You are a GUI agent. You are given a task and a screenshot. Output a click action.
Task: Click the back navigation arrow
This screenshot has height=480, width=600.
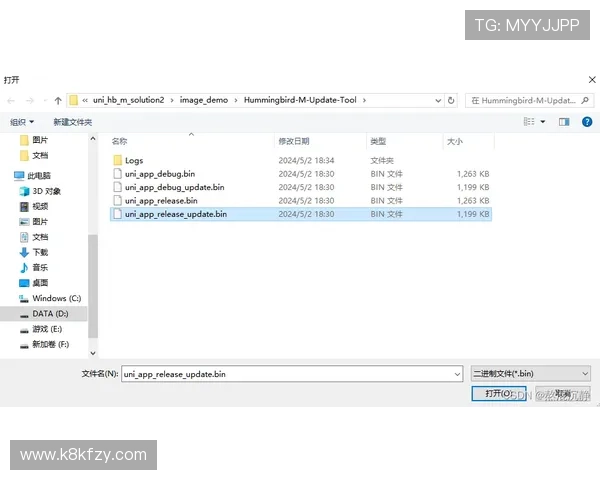coord(11,100)
